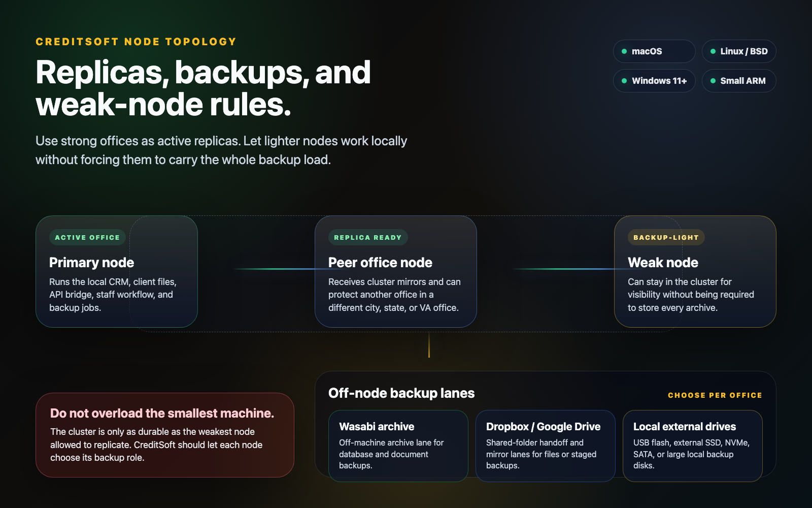Click the USB flash, external SSD description text
Image resolution: width=812 pixels, height=508 pixels.
coord(691,454)
